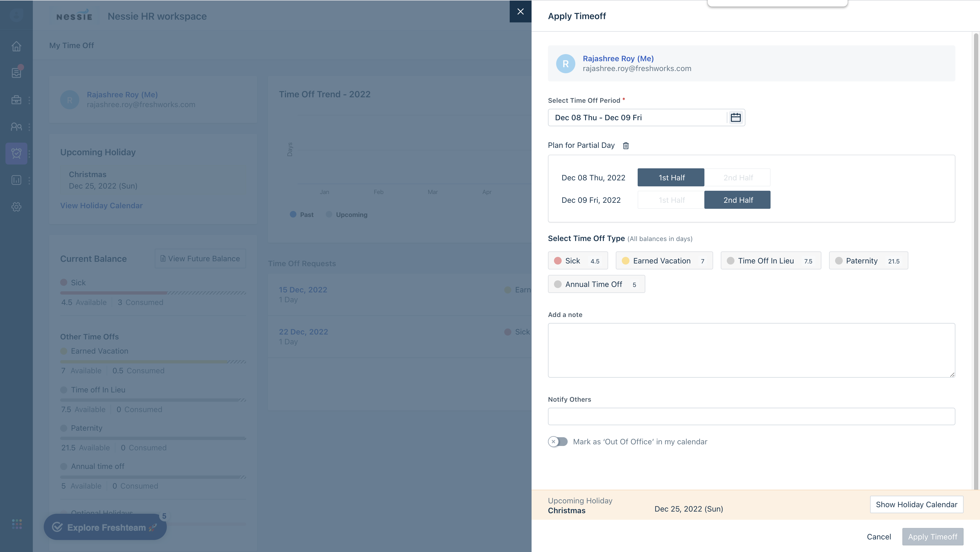Open the Home icon in sidebar

16,46
